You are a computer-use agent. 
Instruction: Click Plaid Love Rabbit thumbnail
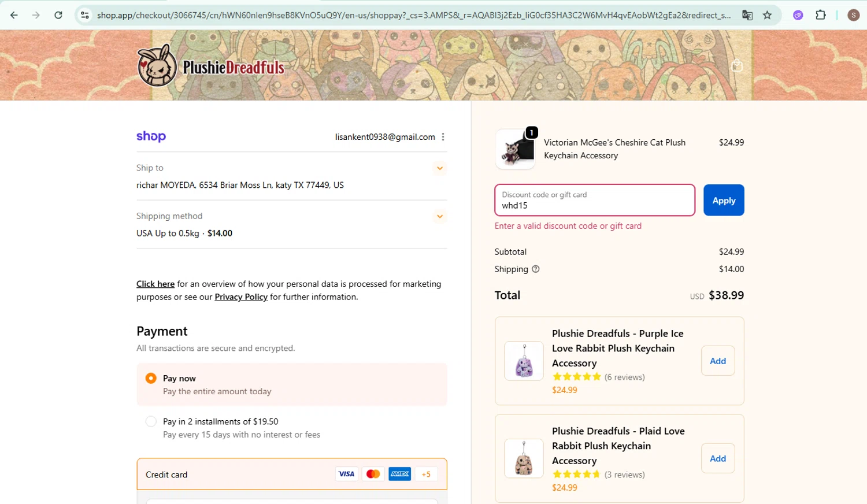tap(524, 458)
